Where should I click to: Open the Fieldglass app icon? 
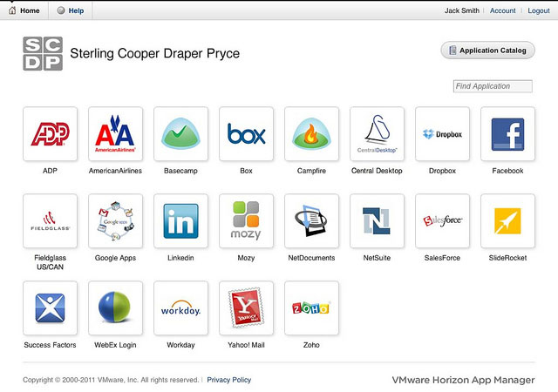(x=51, y=221)
